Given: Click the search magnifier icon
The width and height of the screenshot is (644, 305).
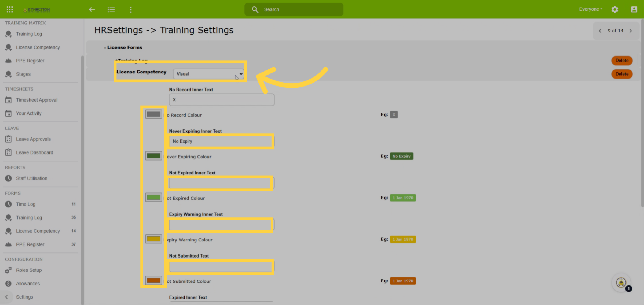Looking at the screenshot, I should tap(255, 10).
